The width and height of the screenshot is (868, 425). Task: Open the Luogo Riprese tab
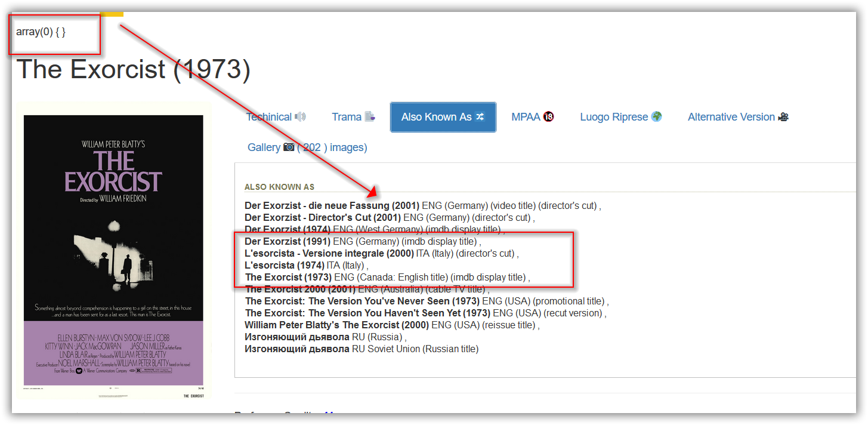(621, 117)
